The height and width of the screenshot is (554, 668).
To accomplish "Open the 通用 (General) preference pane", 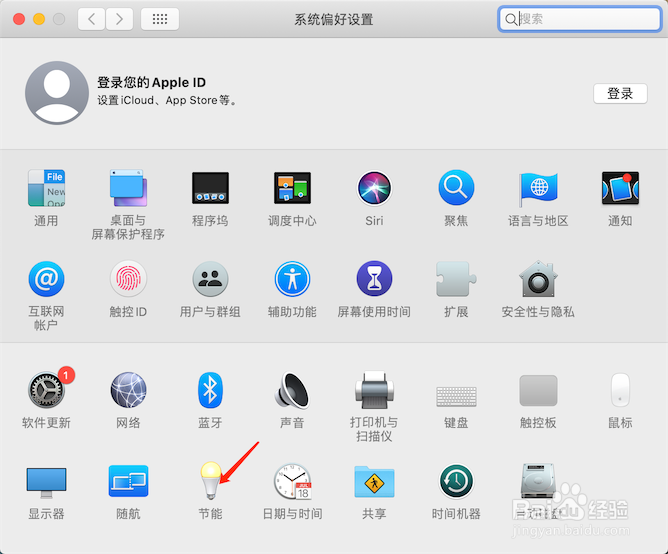I will pyautogui.click(x=46, y=188).
